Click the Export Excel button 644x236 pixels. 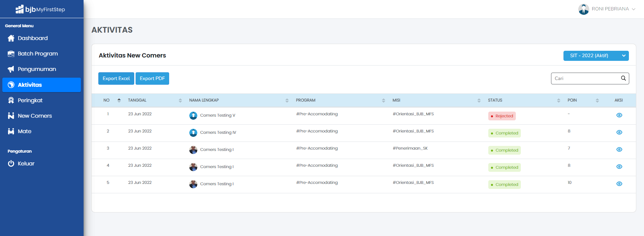(x=116, y=79)
